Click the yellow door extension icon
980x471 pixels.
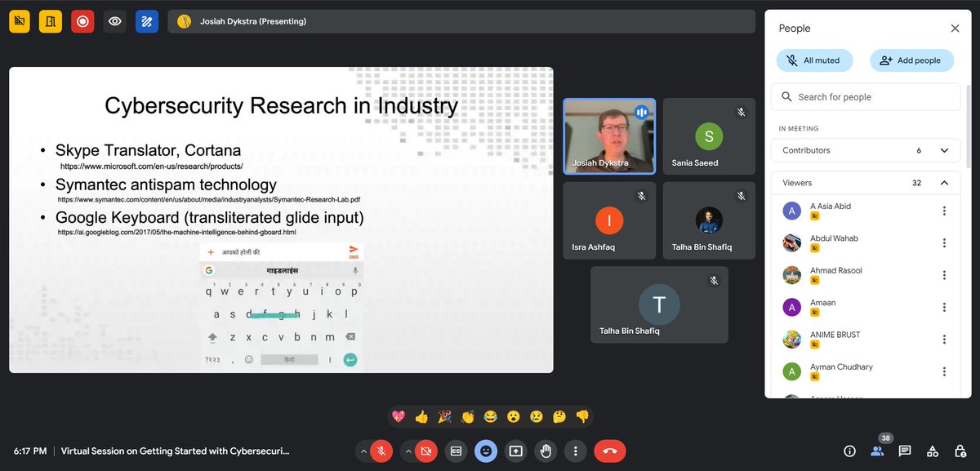51,21
